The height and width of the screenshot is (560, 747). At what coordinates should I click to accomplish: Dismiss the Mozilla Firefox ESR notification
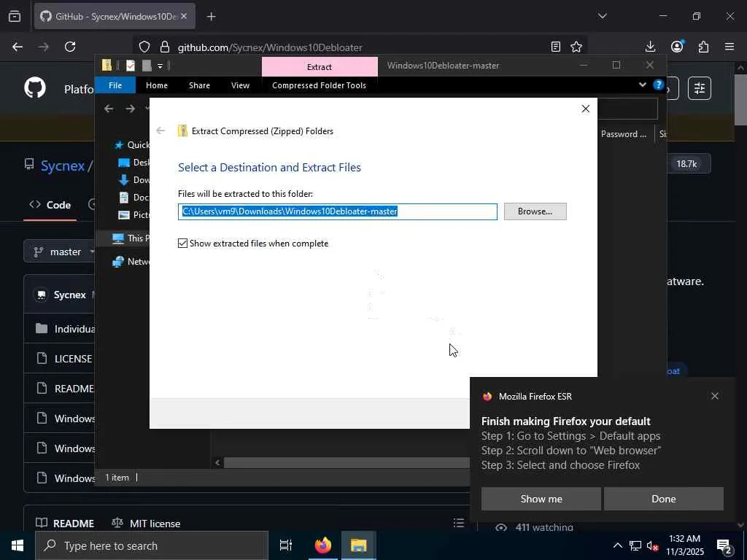pos(715,396)
